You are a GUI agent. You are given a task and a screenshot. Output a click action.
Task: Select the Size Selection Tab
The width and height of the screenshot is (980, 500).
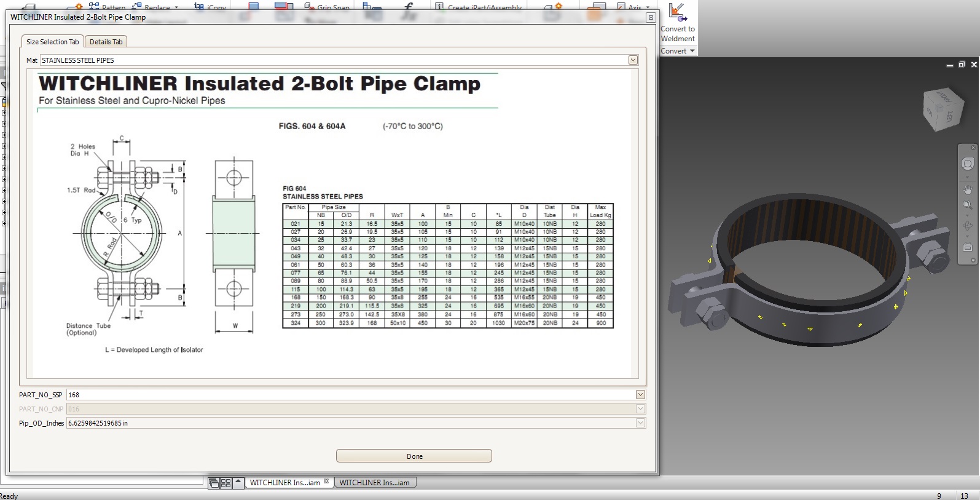tap(52, 42)
